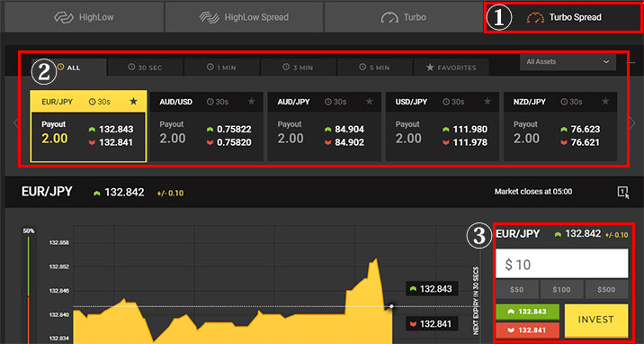
Task: Click the green up arrow 132.843 on chart
Action: [x=432, y=289]
